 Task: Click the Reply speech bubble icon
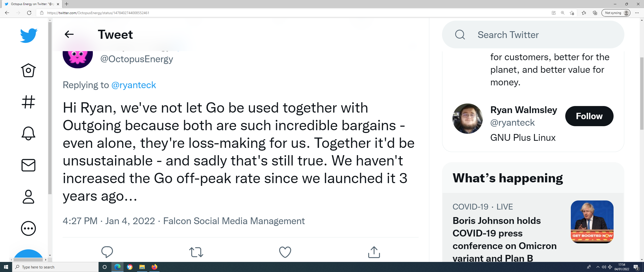point(107,252)
